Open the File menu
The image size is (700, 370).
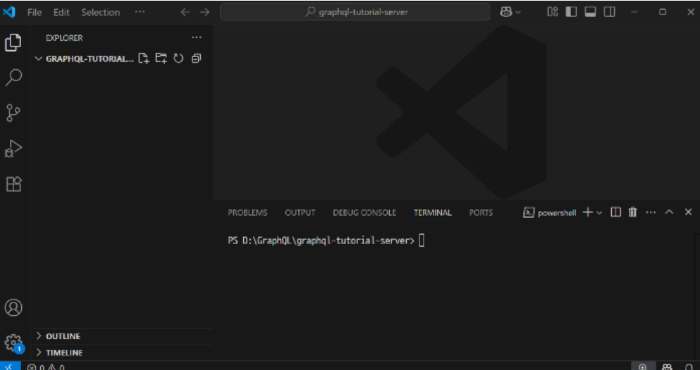(34, 12)
